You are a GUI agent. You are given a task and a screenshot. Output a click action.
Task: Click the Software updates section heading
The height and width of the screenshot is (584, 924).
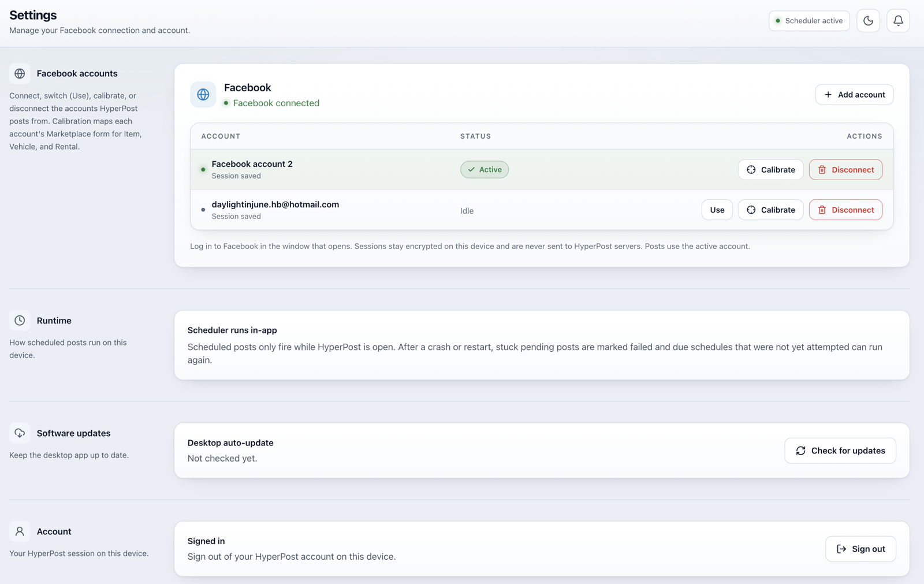coord(73,433)
